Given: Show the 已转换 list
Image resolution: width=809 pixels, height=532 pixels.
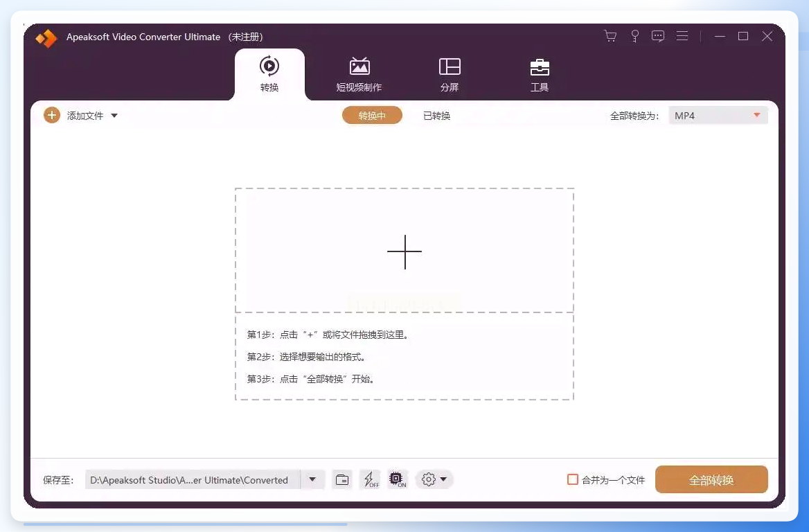Looking at the screenshot, I should 436,116.
